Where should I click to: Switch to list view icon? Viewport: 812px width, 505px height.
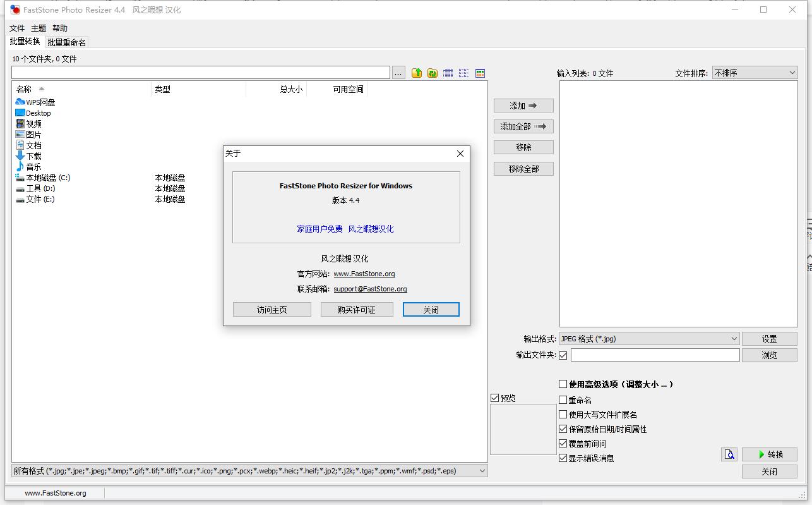(x=464, y=73)
